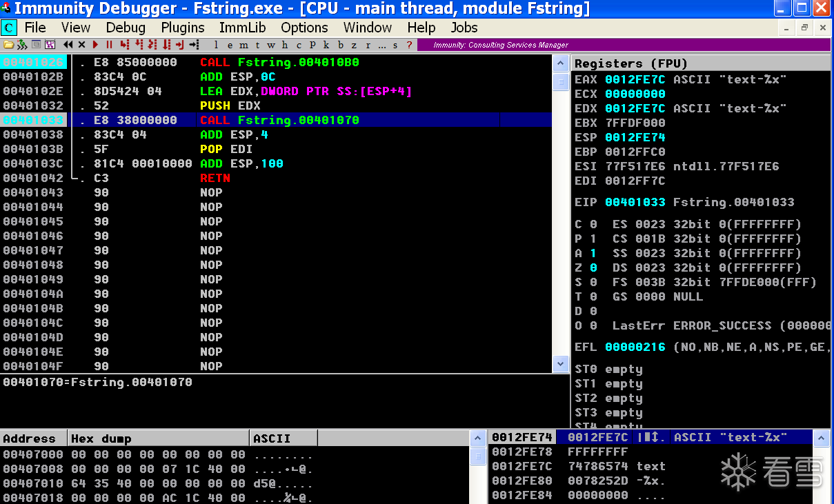The image size is (834, 504).
Task: Click the gray log window toolbar icon
Action: click(x=36, y=45)
